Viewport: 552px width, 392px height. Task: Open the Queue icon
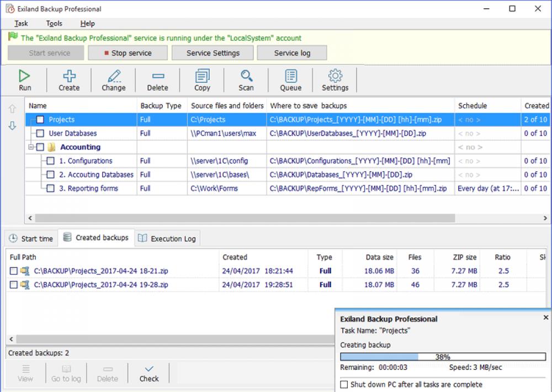290,80
